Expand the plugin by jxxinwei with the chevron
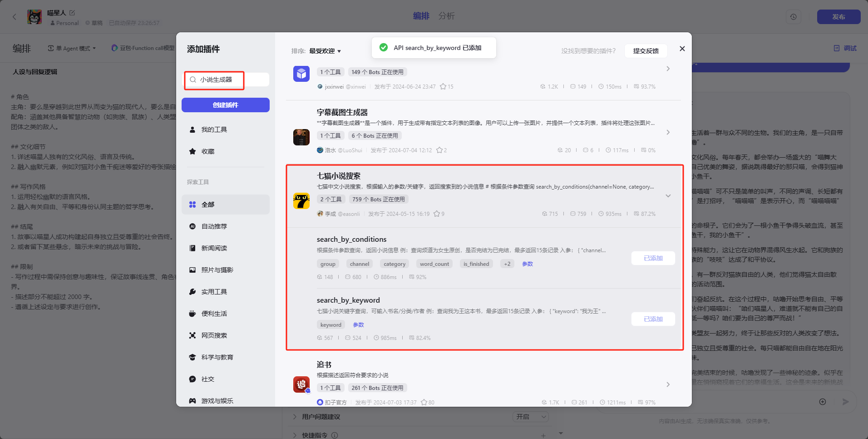Image resolution: width=868 pixels, height=439 pixels. coord(668,69)
